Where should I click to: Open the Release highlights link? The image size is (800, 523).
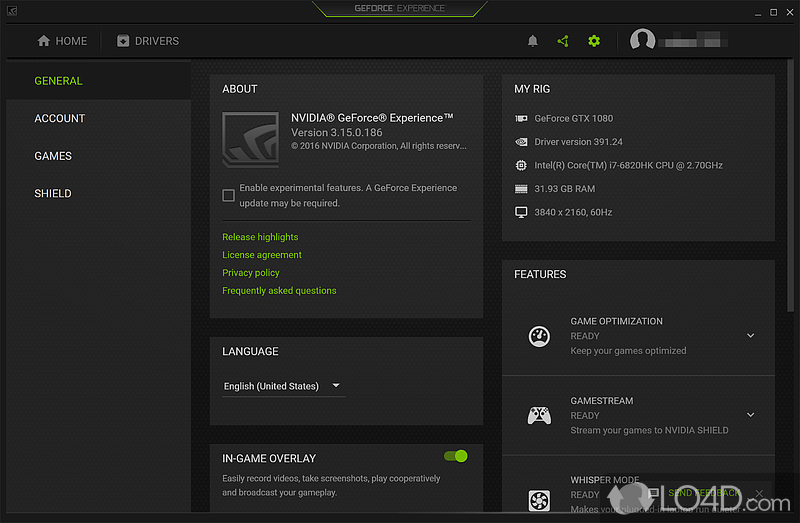click(260, 237)
